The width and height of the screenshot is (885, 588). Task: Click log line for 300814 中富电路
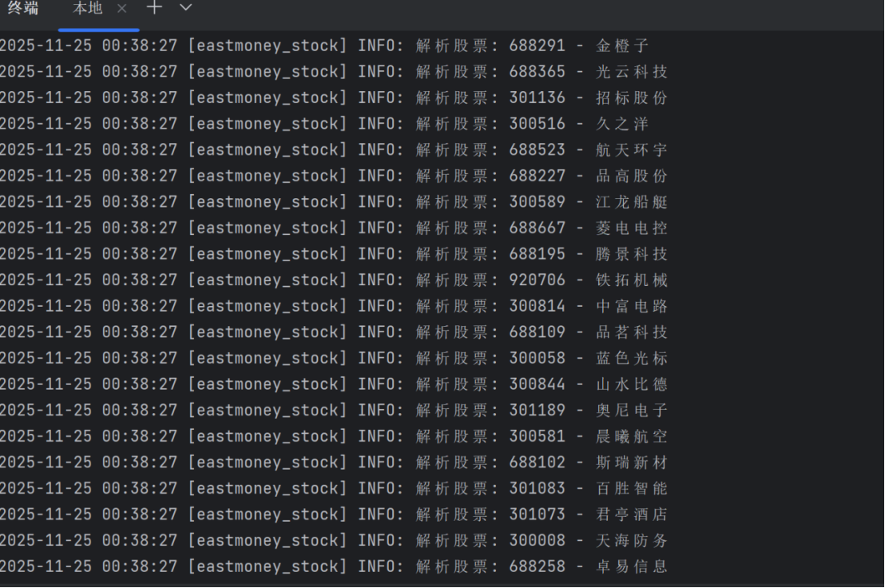coord(334,306)
